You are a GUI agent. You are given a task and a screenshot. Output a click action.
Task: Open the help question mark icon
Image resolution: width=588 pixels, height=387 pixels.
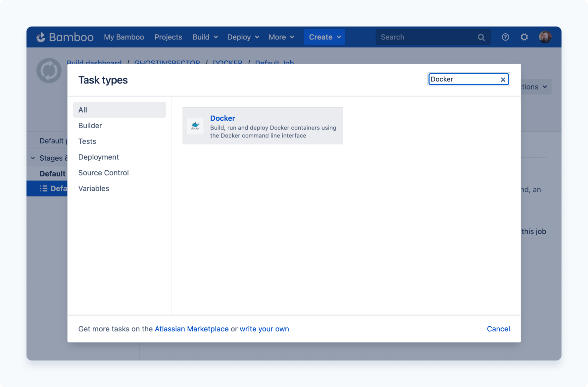505,37
